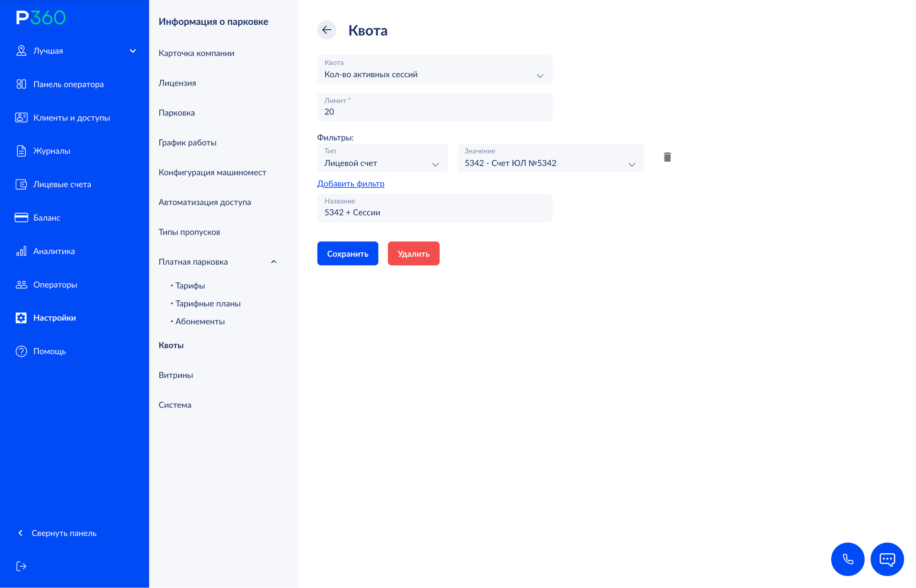916x588 pixels.
Task: Open the Абонементы sub-item
Action: pyautogui.click(x=200, y=321)
